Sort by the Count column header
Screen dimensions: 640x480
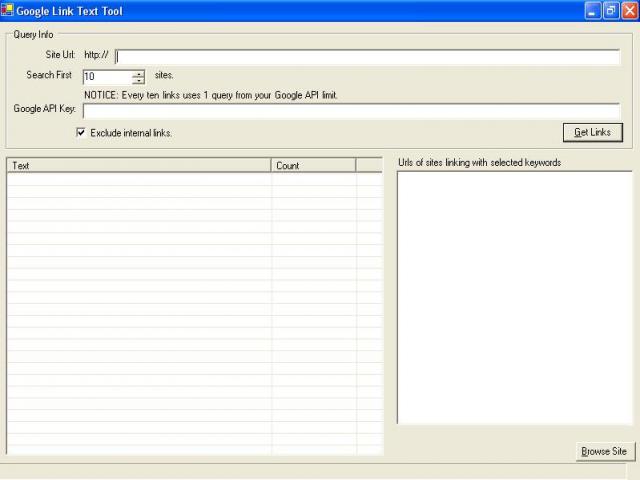point(313,165)
